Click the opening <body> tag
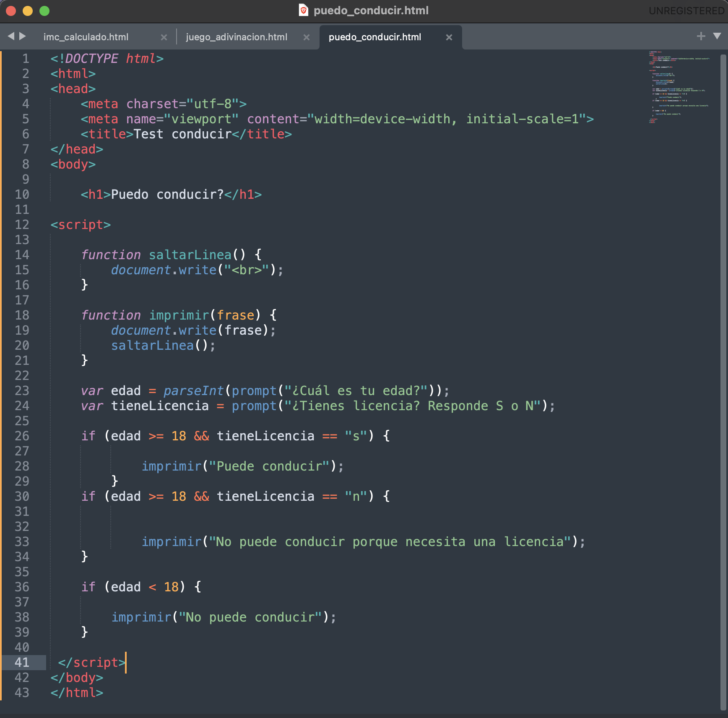The width and height of the screenshot is (728, 718). (73, 164)
